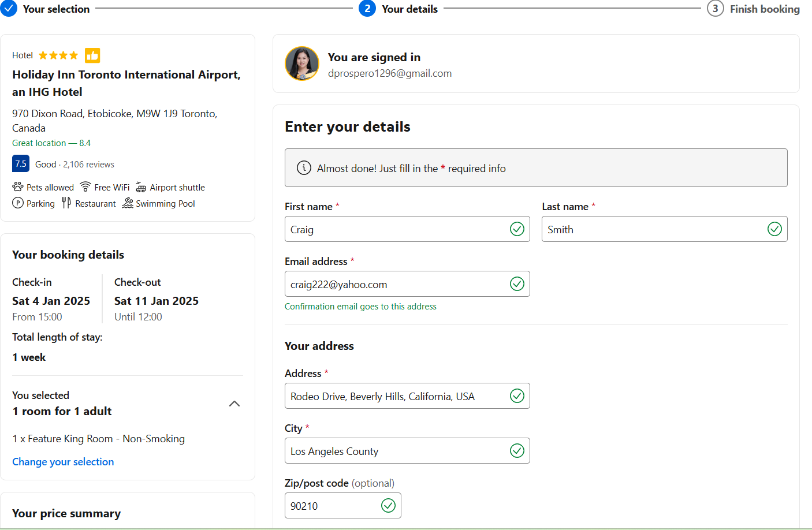Click the Parking icon
812x530 pixels.
(x=18, y=203)
